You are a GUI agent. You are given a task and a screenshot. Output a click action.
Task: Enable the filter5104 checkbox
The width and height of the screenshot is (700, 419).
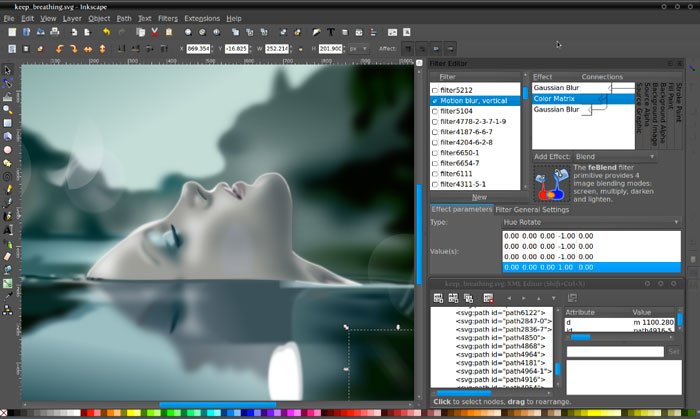tap(435, 111)
